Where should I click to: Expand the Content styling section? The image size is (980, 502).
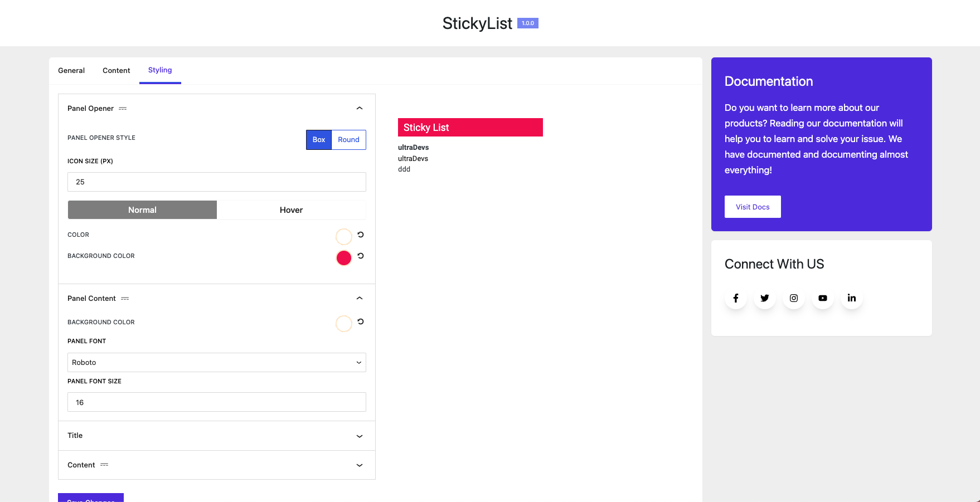point(360,465)
